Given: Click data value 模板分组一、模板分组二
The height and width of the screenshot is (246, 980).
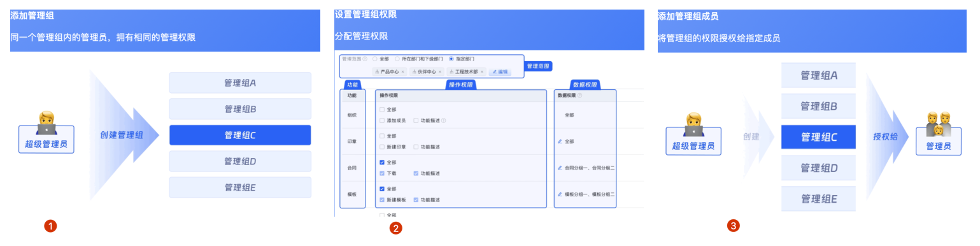Looking at the screenshot, I should tap(590, 194).
